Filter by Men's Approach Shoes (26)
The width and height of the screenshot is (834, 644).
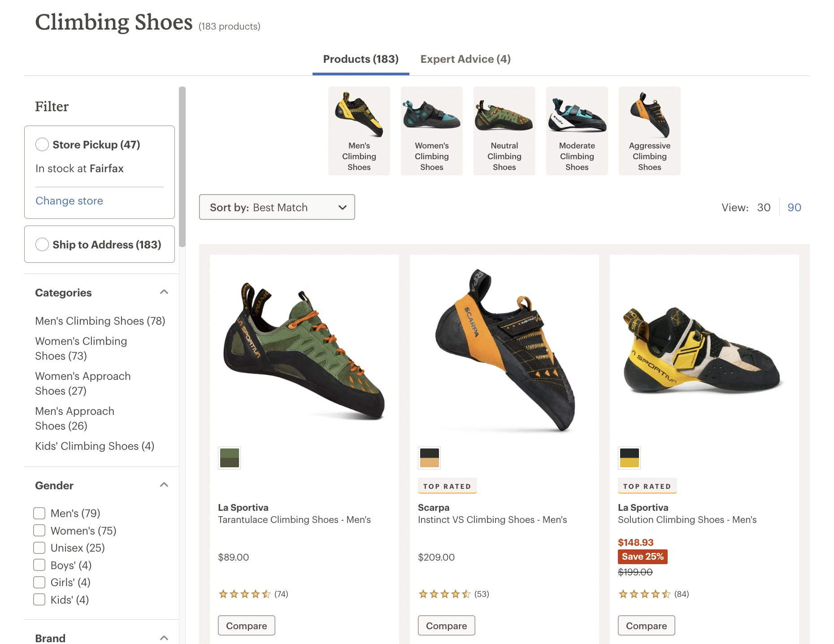pos(75,418)
